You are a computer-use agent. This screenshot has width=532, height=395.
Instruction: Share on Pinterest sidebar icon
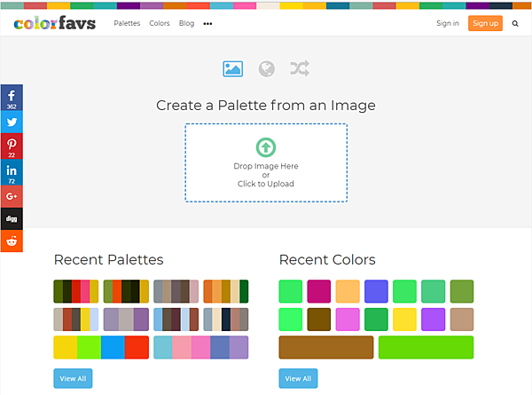[x=12, y=146]
